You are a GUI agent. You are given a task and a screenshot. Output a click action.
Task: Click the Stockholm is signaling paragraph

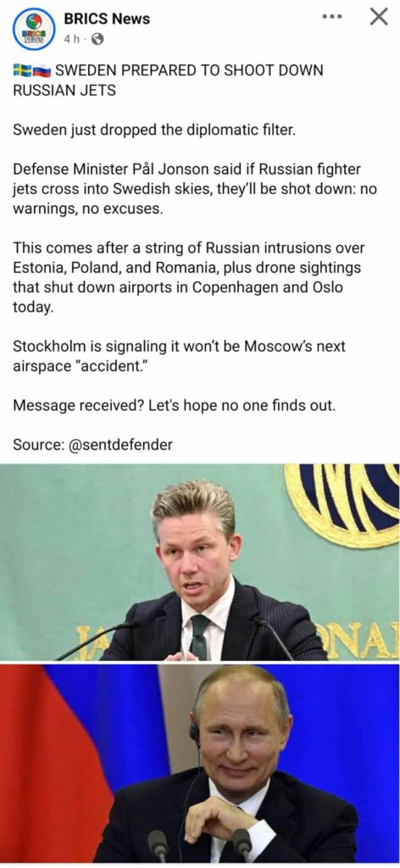tap(179, 355)
